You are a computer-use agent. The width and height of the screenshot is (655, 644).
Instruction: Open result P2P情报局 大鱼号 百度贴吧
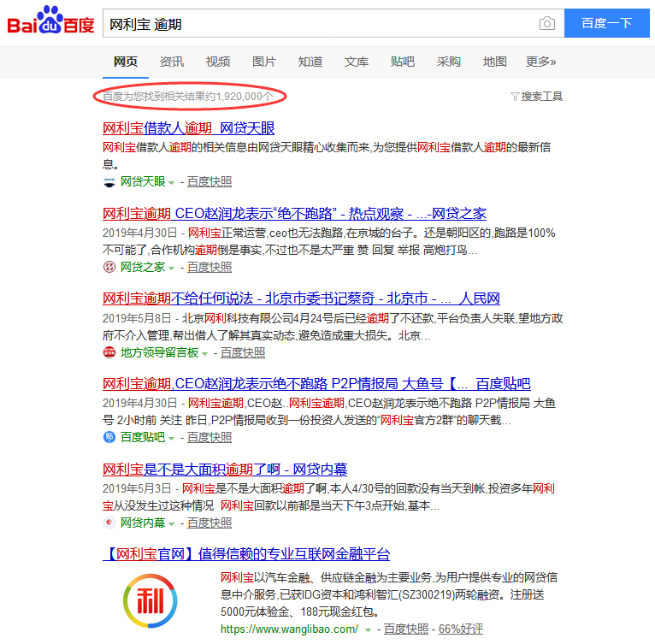click(316, 384)
